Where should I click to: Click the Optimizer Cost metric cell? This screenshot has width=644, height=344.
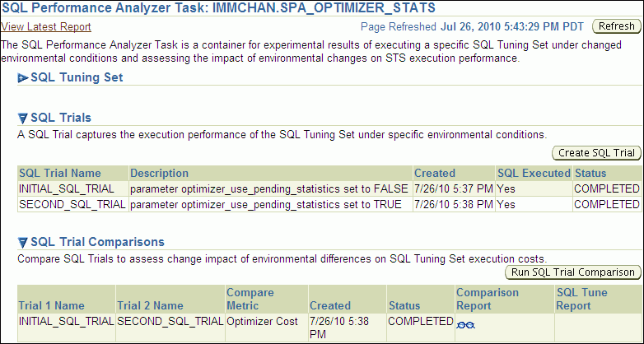coord(262,322)
